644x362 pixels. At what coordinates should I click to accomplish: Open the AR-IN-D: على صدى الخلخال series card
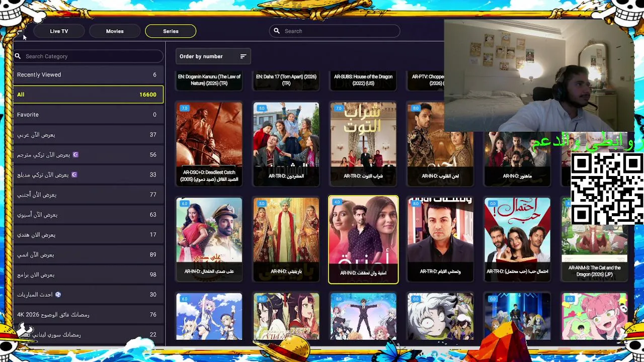[209, 240]
